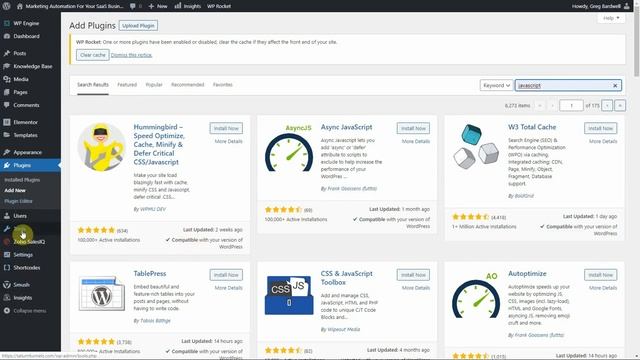
Task: Open WP Rocket admin bar menu
Action: (219, 6)
